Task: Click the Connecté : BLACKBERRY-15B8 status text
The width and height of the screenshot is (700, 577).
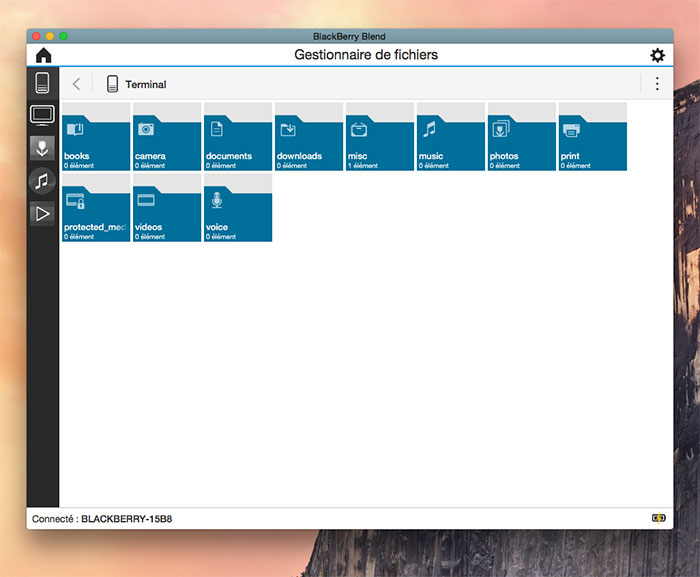Action: click(102, 519)
